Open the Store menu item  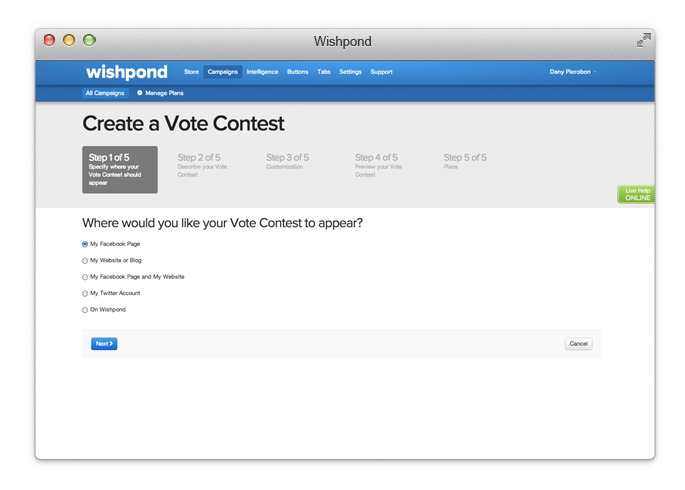tap(191, 72)
